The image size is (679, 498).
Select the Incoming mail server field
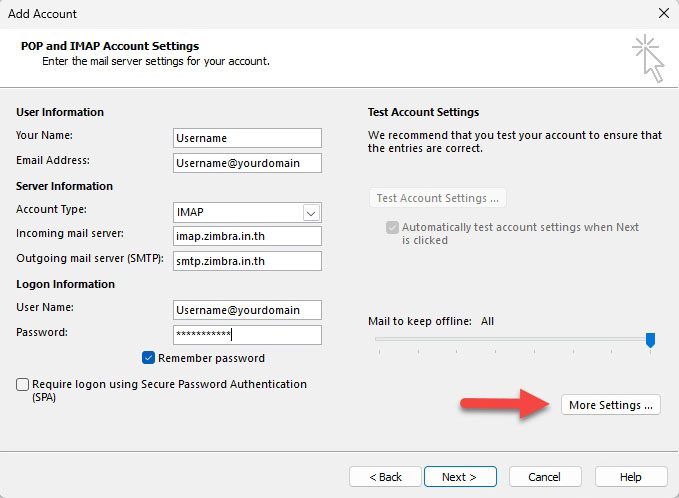pos(247,236)
